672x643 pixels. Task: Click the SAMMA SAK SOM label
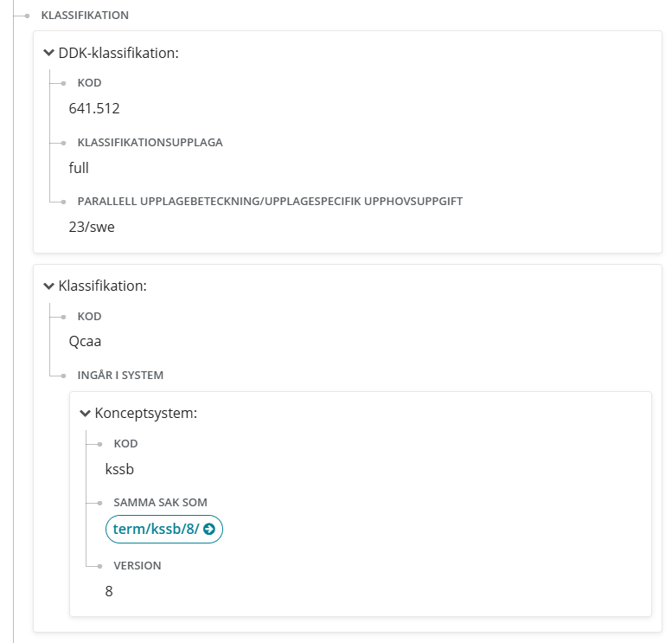point(160,502)
